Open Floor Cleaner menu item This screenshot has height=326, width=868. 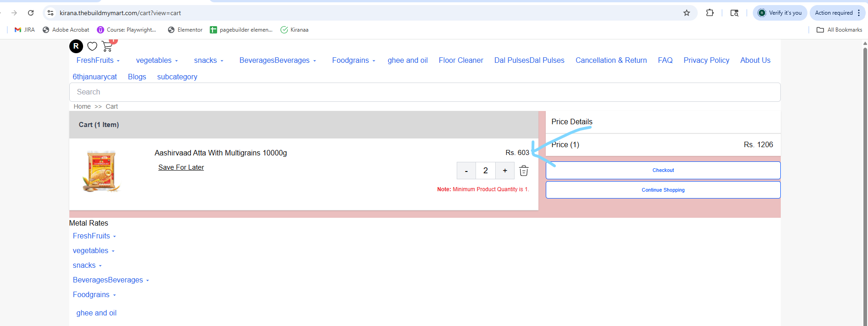pos(461,61)
